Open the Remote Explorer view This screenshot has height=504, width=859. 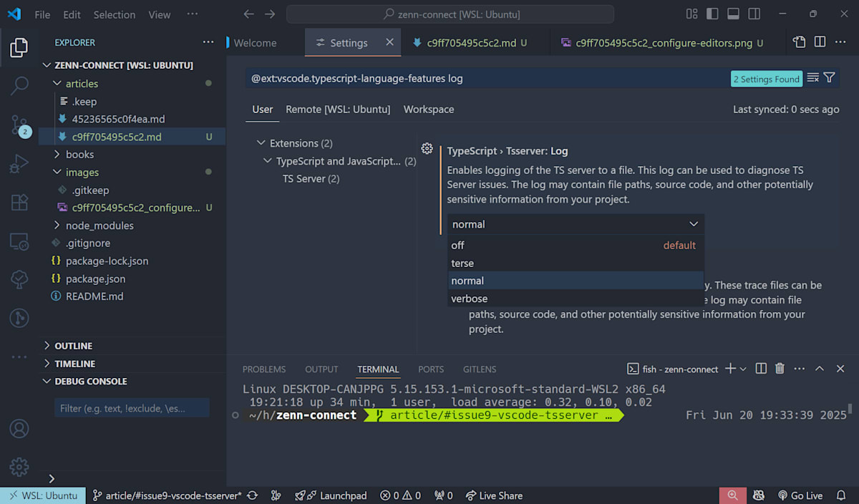[19, 241]
